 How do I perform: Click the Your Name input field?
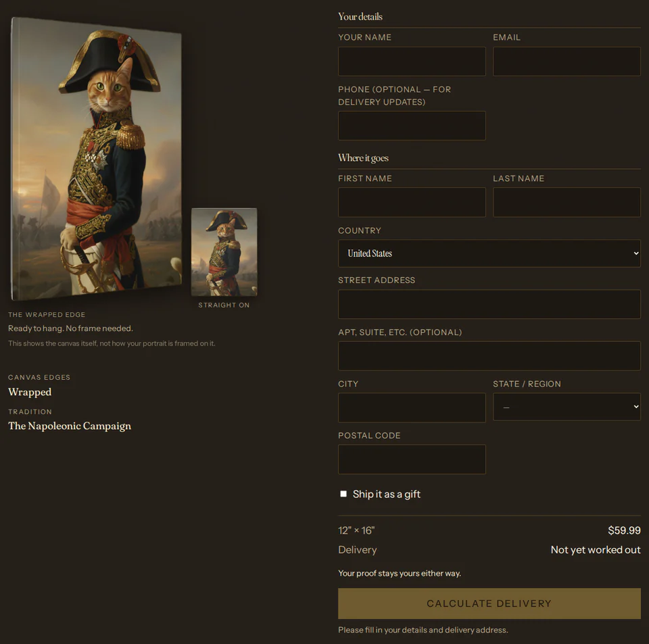(412, 61)
